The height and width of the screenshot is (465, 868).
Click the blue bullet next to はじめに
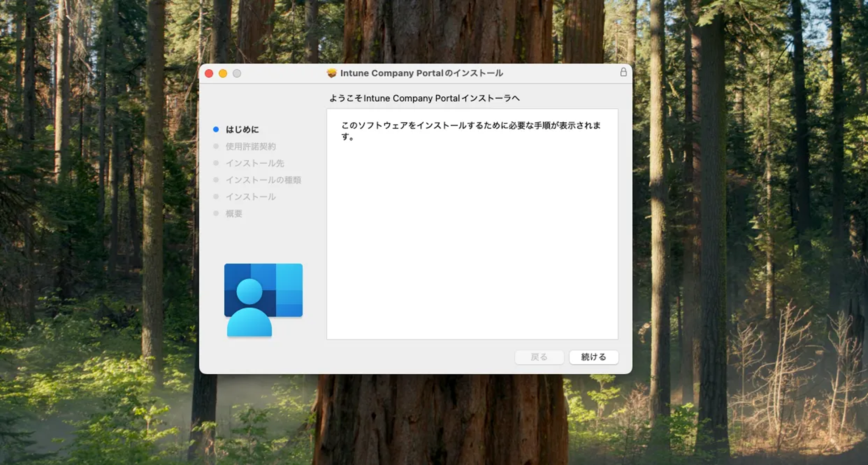click(x=216, y=129)
